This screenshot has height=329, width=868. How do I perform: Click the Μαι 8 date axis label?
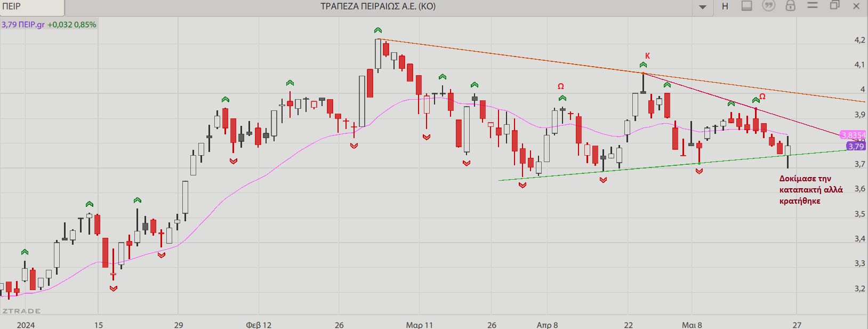pos(692,325)
